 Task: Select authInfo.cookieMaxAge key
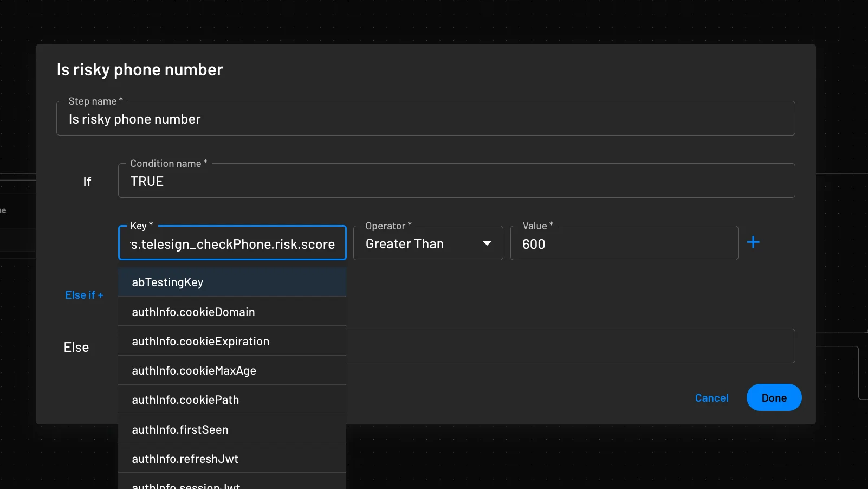[194, 370]
